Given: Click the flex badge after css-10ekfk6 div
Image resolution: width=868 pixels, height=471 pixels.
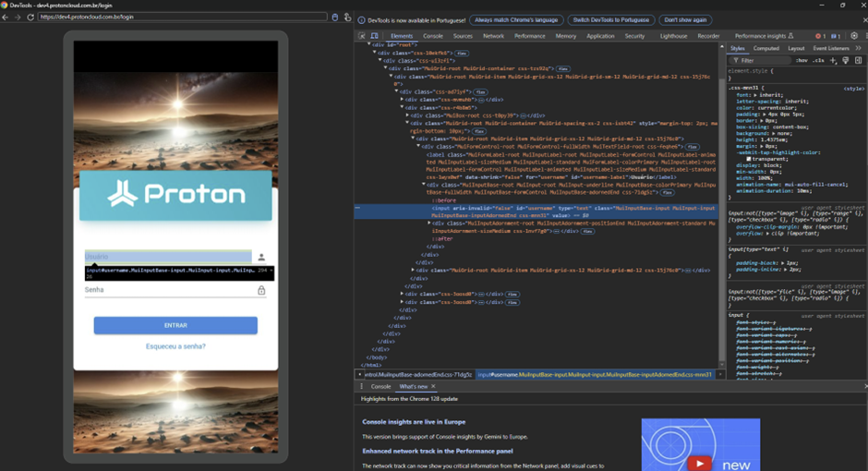Looking at the screenshot, I should click(462, 54).
